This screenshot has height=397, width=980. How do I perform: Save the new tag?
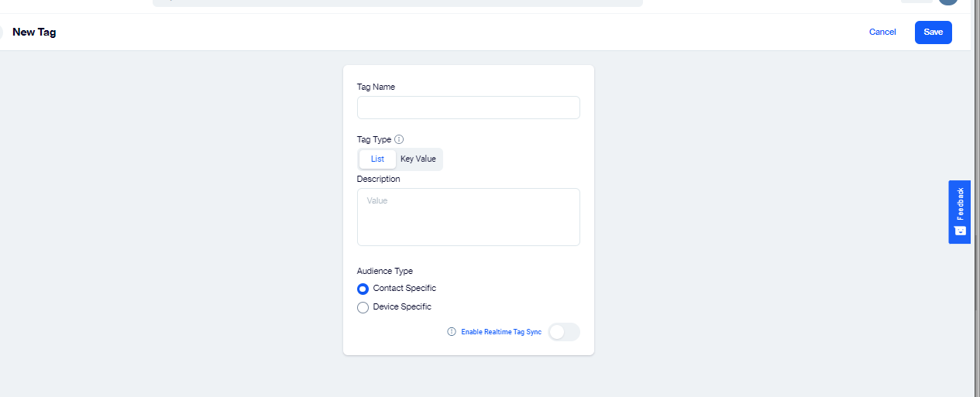click(933, 33)
